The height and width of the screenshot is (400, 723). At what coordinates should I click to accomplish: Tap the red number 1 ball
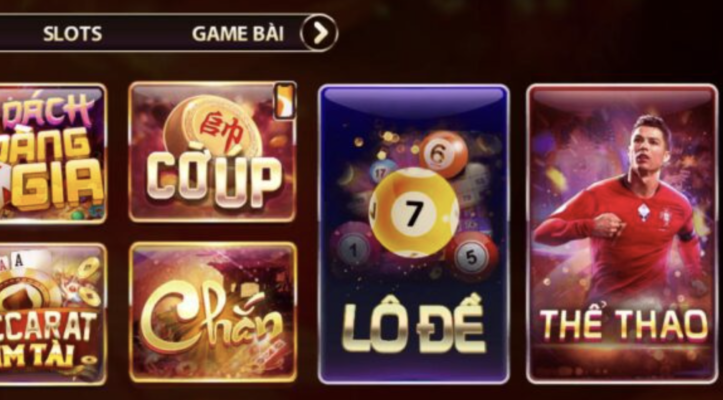click(354, 250)
